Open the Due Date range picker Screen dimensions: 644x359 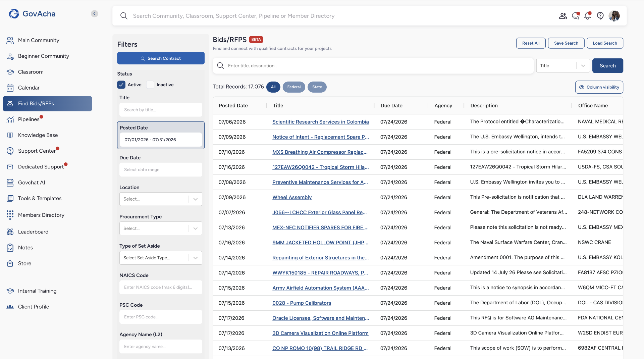pyautogui.click(x=161, y=170)
